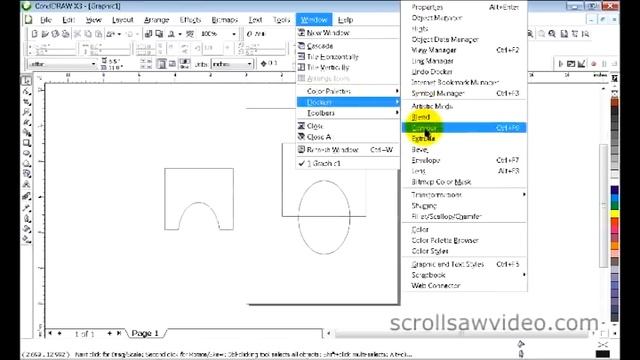Image resolution: width=640 pixels, height=360 pixels.
Task: Switch to the Page 1 tab
Action: tap(145, 333)
